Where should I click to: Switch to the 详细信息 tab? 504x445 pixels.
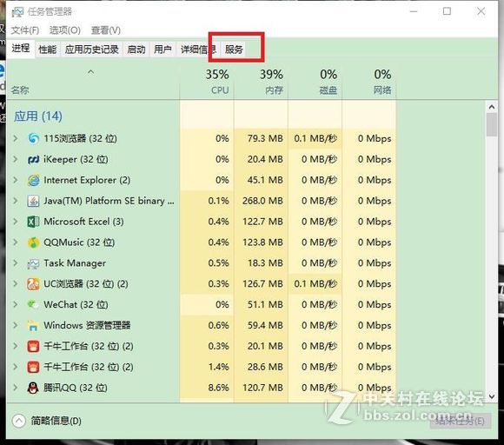[x=197, y=50]
